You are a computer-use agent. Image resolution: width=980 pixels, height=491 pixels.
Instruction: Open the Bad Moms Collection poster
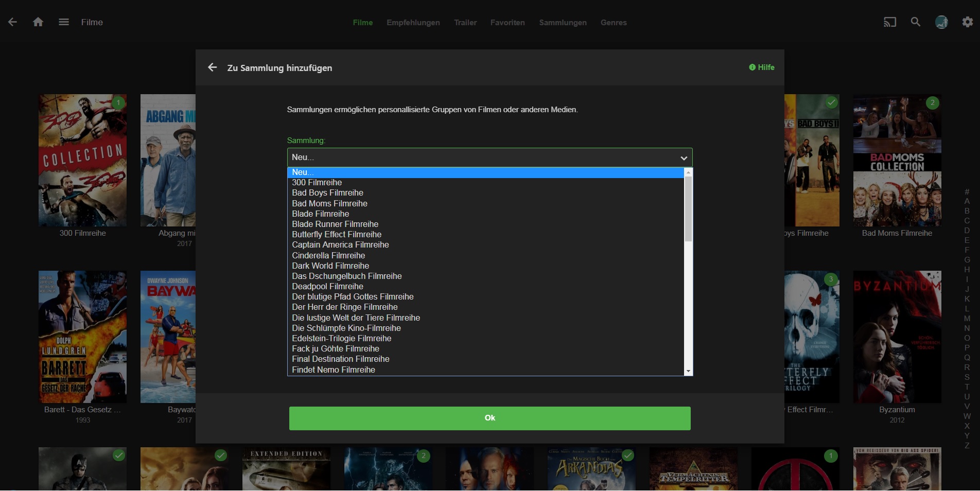897,160
